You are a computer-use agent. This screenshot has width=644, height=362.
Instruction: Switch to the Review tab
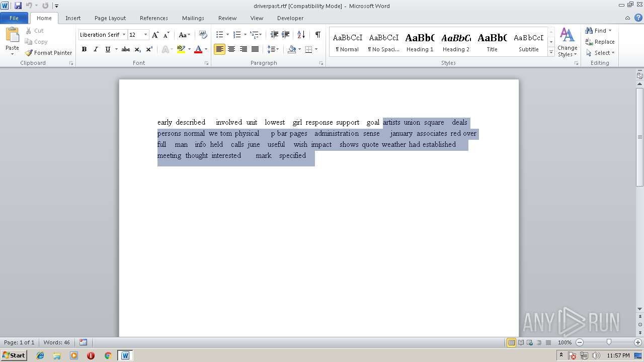click(227, 18)
